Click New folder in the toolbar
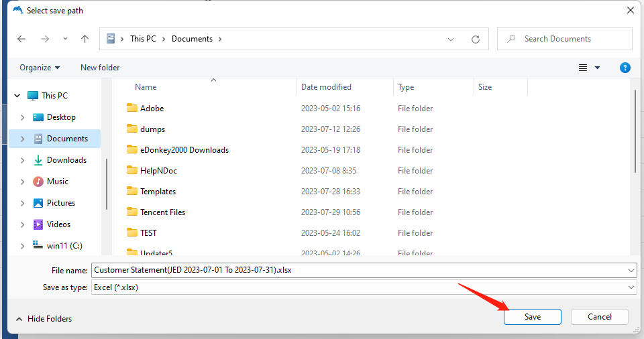The width and height of the screenshot is (644, 339). coord(100,68)
